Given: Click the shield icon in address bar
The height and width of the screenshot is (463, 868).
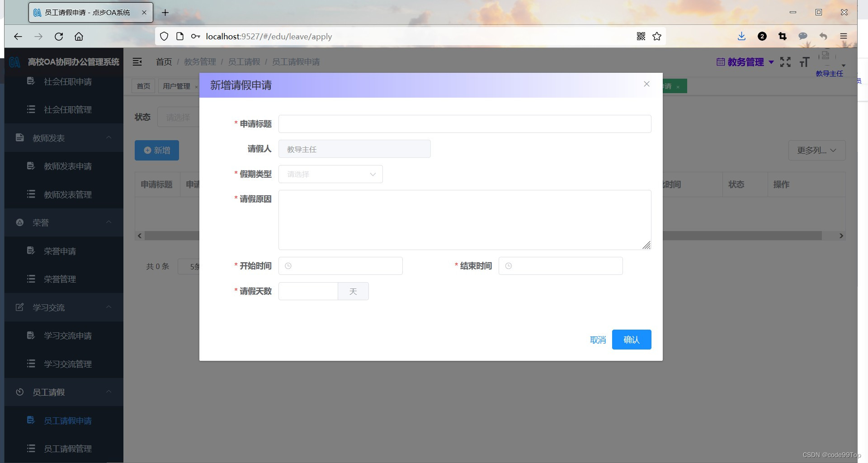Looking at the screenshot, I should 164,36.
